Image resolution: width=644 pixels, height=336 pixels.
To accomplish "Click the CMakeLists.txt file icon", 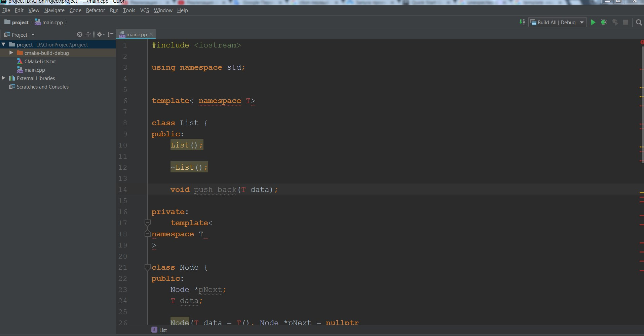I will click(20, 61).
